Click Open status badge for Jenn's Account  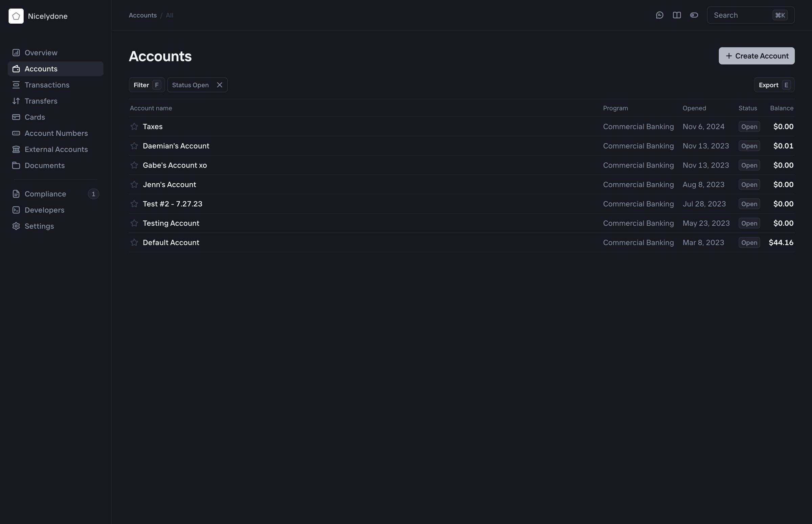click(749, 184)
